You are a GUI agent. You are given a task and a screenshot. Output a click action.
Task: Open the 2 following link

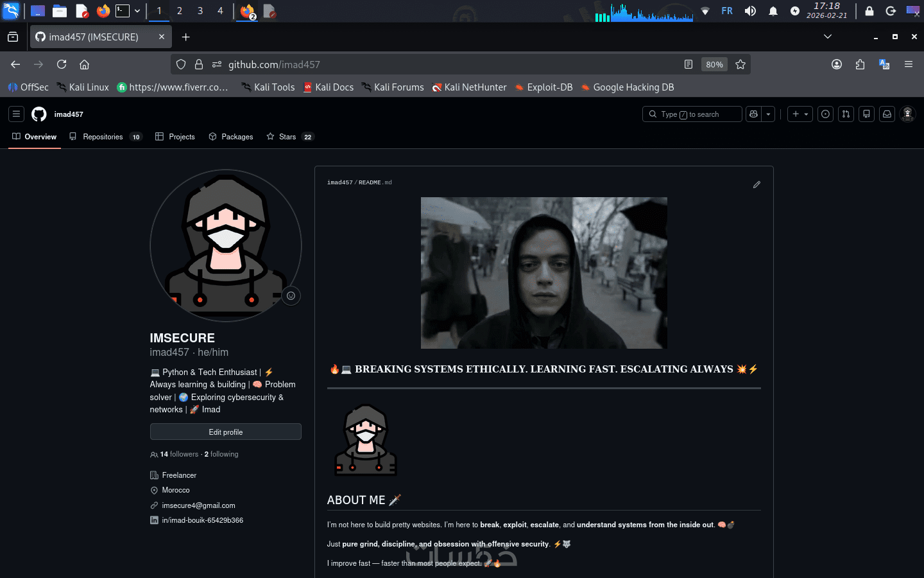(x=221, y=454)
